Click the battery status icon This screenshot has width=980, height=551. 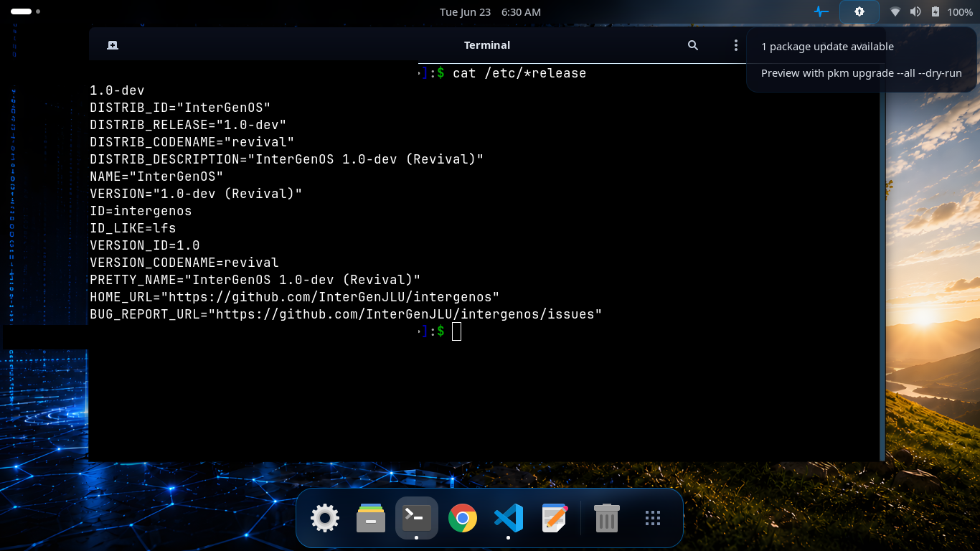click(936, 12)
